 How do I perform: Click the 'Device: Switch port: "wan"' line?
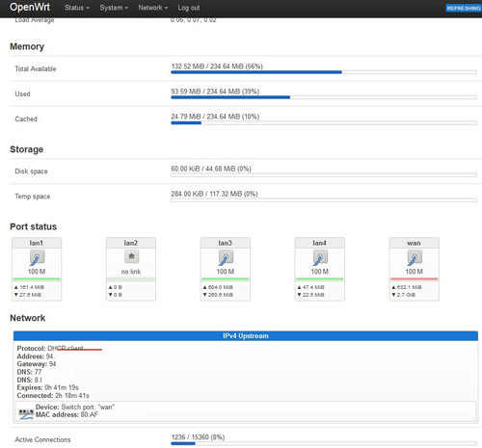tap(75, 408)
